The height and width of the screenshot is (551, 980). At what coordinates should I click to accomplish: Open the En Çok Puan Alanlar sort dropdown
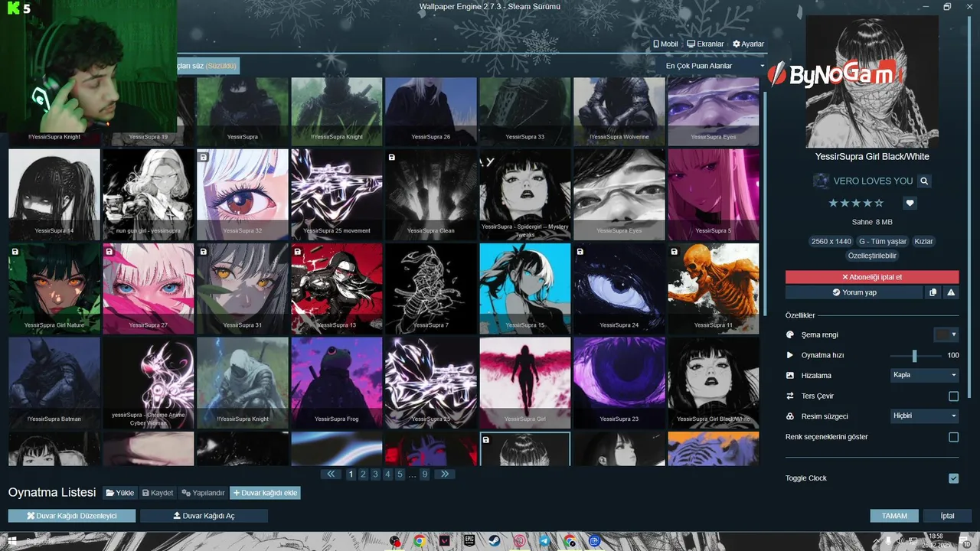[712, 66]
